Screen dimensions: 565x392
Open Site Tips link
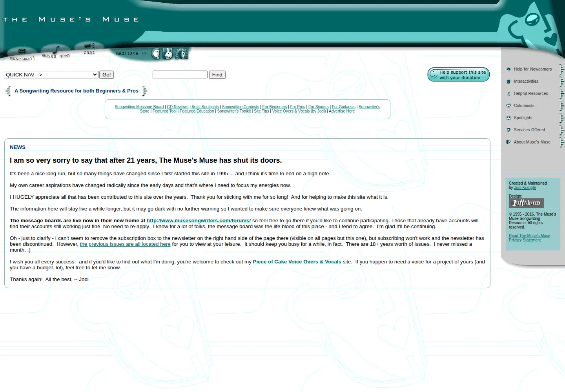261,111
